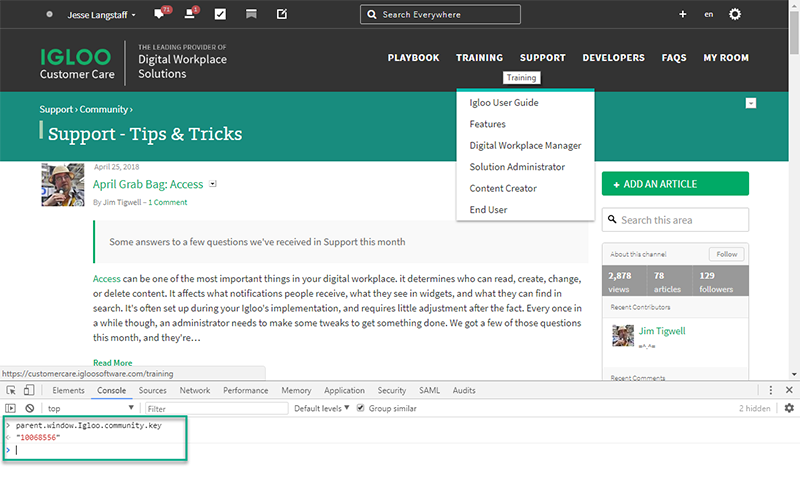Clear the console with the clear icon

[30, 408]
